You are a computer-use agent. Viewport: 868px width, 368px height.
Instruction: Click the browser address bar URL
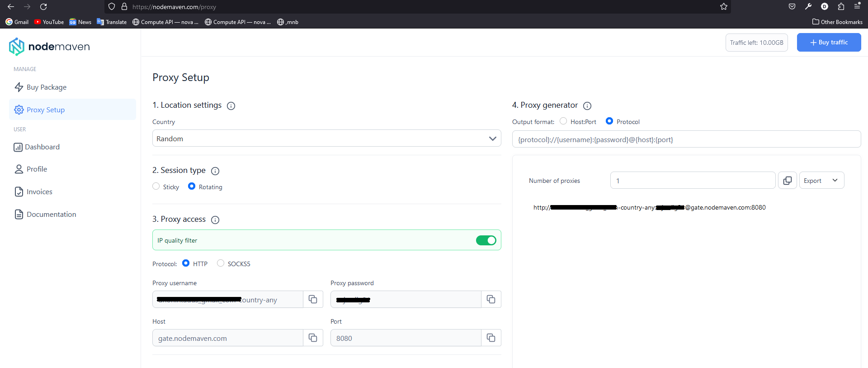pyautogui.click(x=174, y=7)
